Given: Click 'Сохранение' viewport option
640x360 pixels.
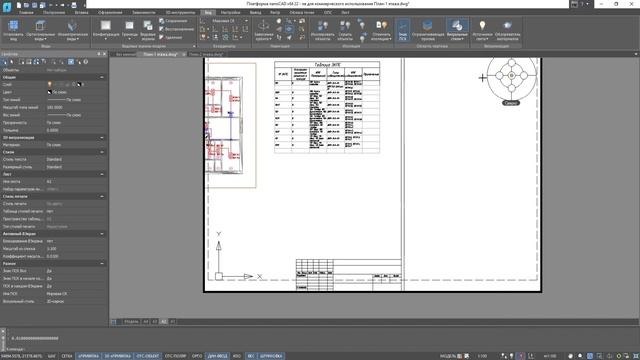Looking at the screenshot, I should [x=173, y=20].
